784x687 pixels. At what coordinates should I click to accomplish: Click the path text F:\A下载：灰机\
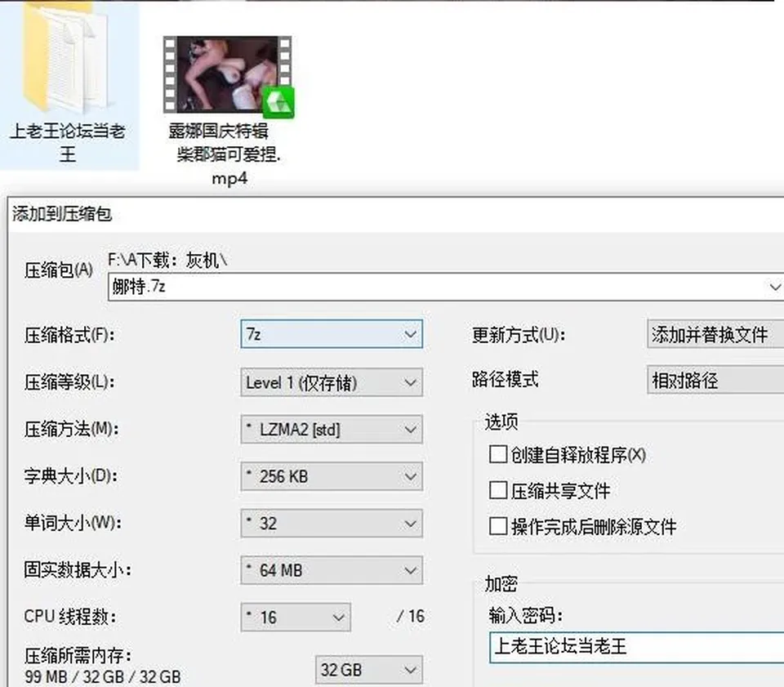[167, 260]
